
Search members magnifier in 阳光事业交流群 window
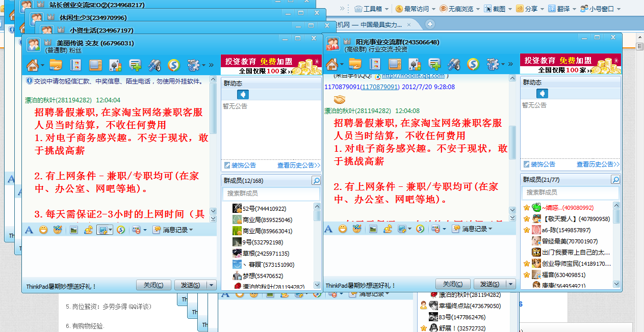615,180
